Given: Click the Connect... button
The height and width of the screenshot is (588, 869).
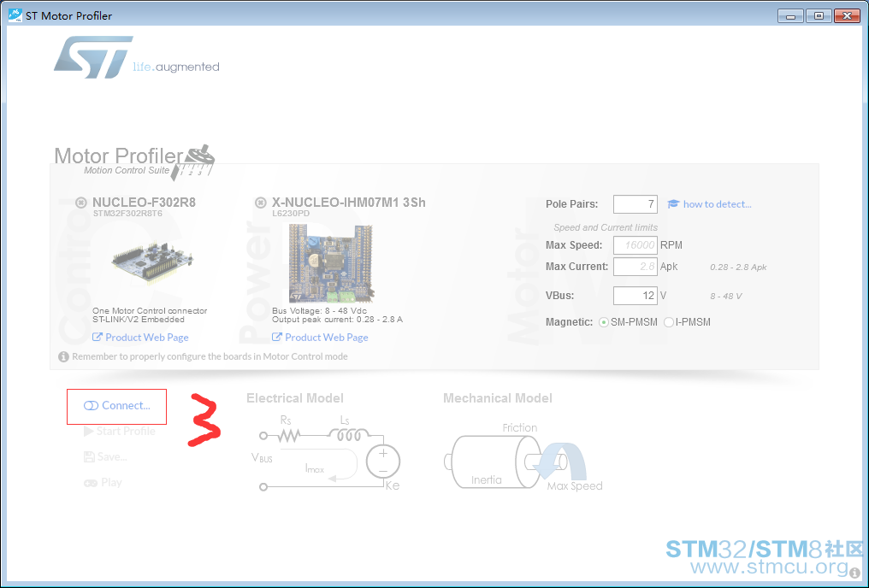Looking at the screenshot, I should pos(117,406).
